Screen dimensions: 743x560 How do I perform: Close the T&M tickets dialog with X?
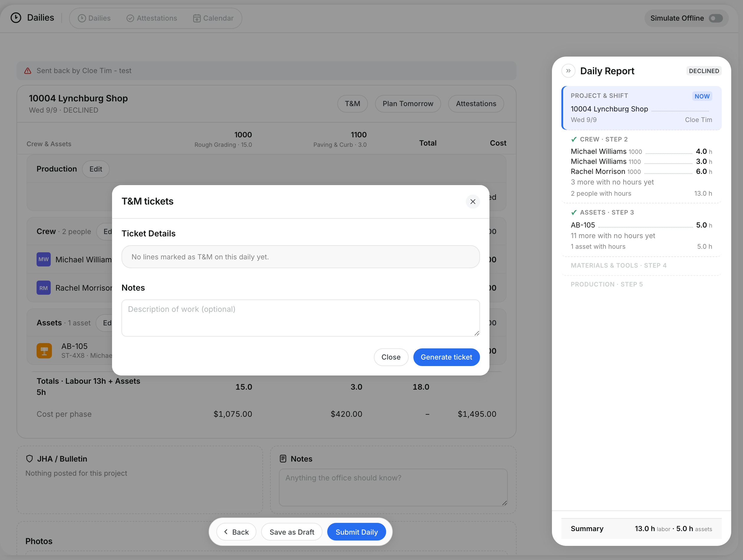click(473, 201)
